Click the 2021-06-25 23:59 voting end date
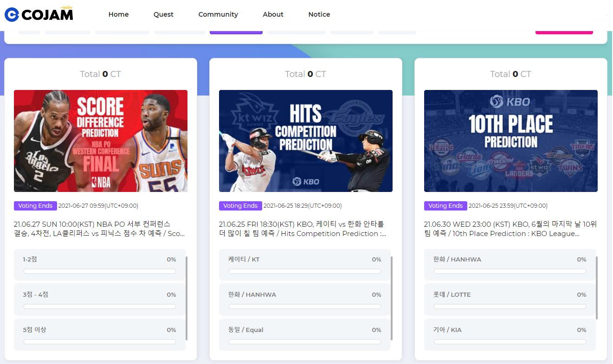Image resolution: width=613 pixels, height=364 pixels. tap(508, 206)
